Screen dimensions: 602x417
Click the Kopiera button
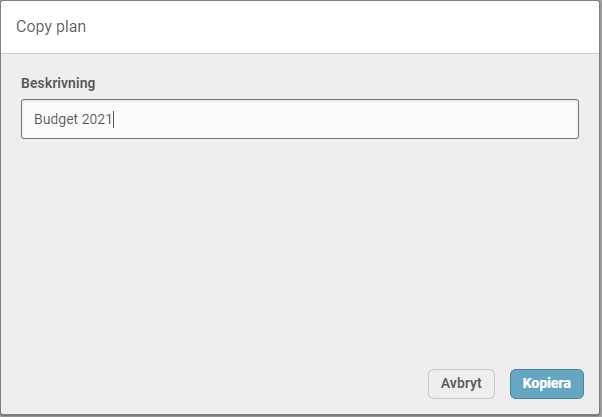(546, 384)
